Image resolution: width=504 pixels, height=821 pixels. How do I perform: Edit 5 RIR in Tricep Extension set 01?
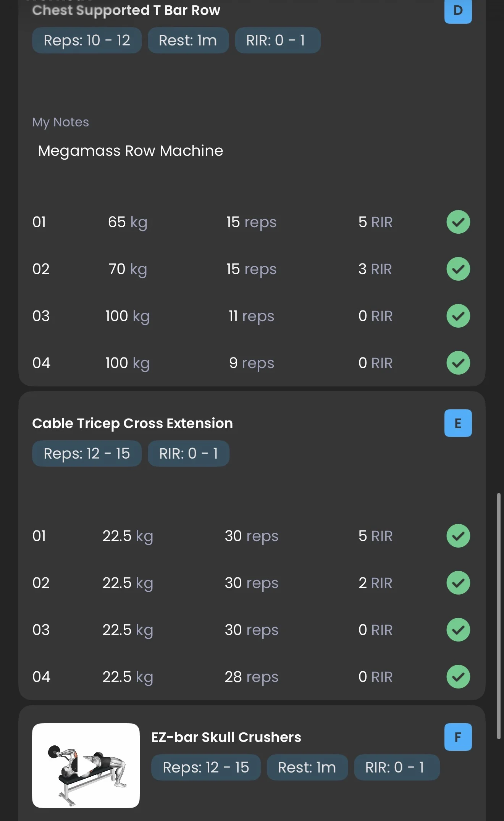[x=375, y=536]
